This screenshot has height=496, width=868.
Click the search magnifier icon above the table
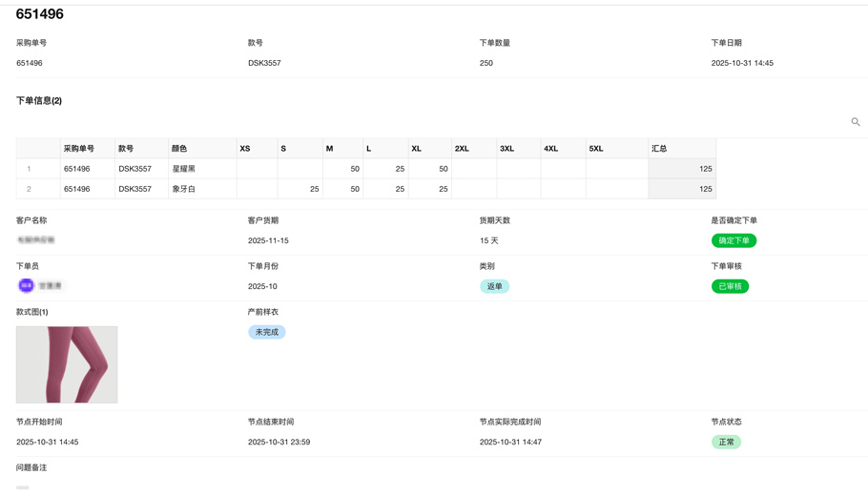(856, 122)
